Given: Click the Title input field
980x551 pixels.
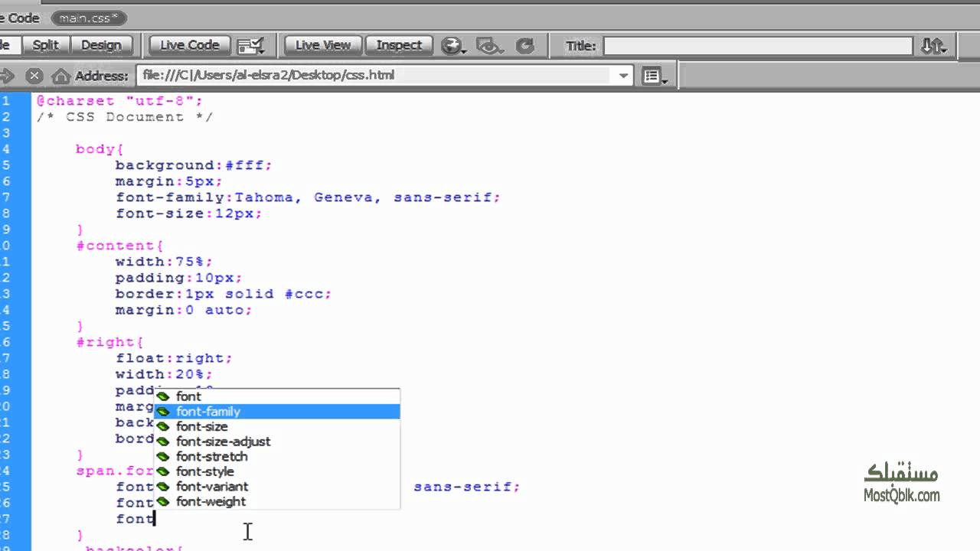Looking at the screenshot, I should [x=758, y=46].
